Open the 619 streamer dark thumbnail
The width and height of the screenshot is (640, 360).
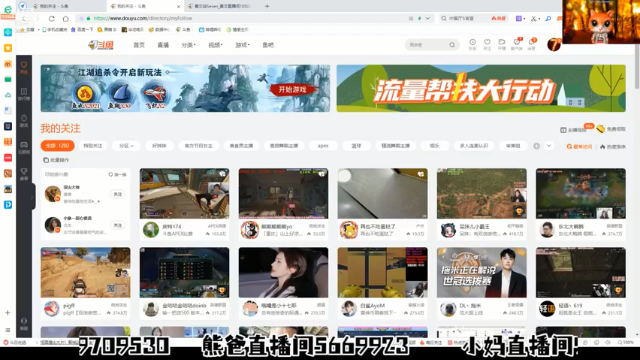(580, 272)
